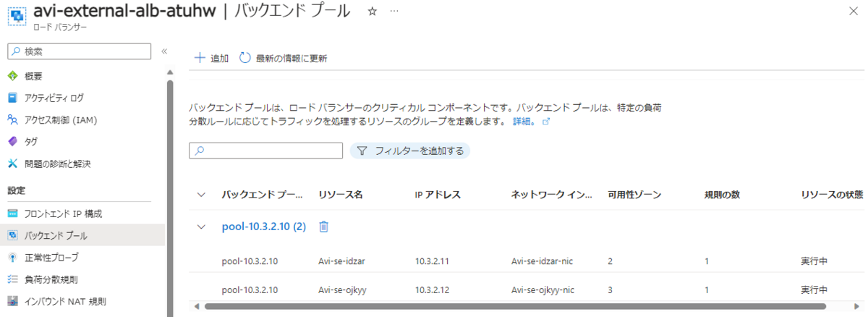Focus the backend pool filter search field
This screenshot has height=317, width=868.
click(265, 151)
